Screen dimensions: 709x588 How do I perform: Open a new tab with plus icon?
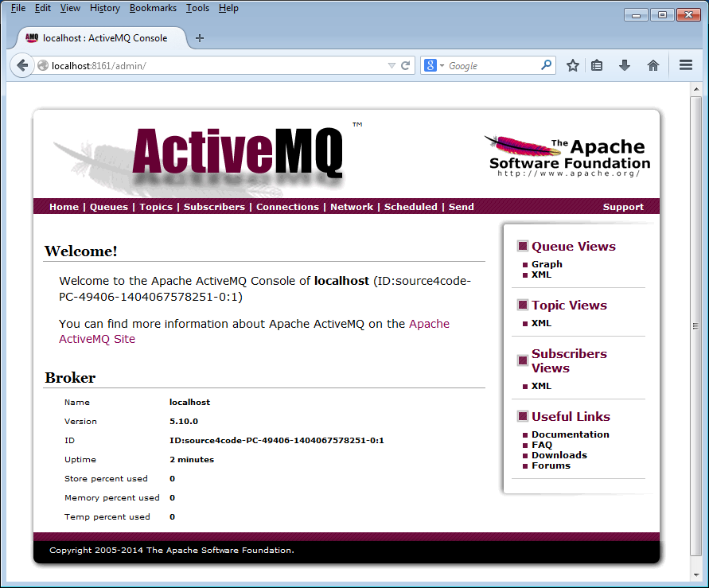pos(200,38)
